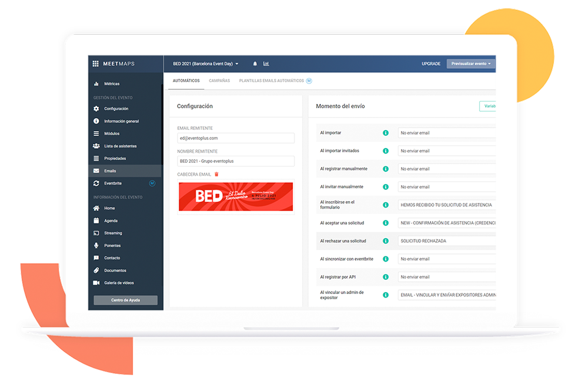
Task: Open Plantillas emails automáticos tab
Action: [272, 81]
